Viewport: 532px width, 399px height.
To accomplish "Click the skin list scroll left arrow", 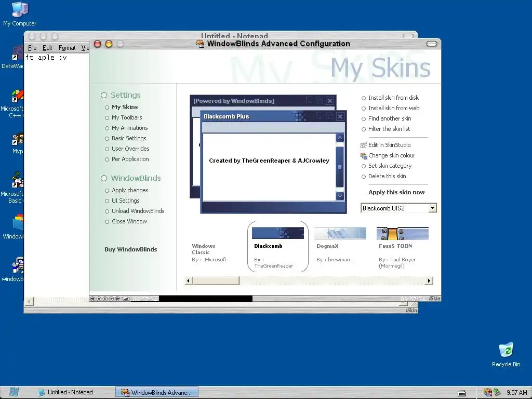I will point(189,281).
